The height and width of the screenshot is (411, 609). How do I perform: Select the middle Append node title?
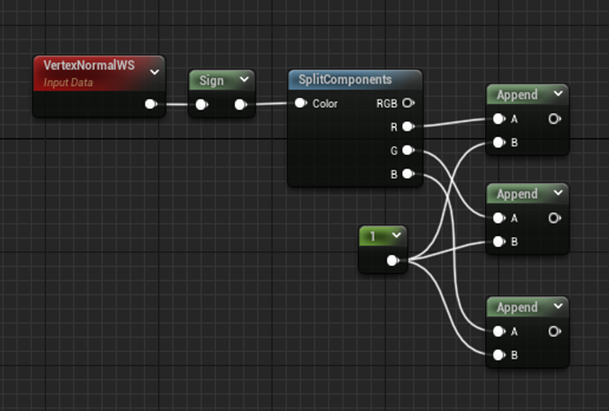[517, 194]
